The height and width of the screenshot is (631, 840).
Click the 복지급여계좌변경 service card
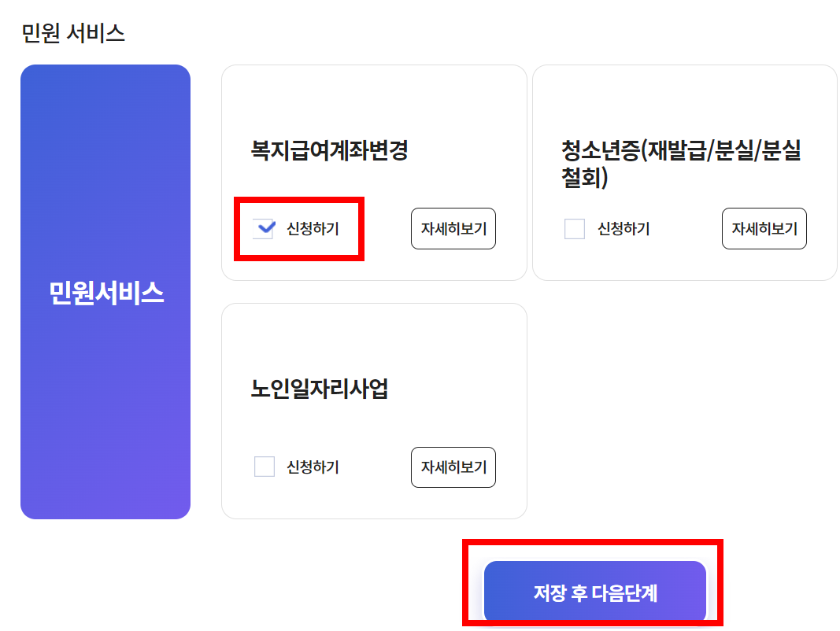[374, 102]
